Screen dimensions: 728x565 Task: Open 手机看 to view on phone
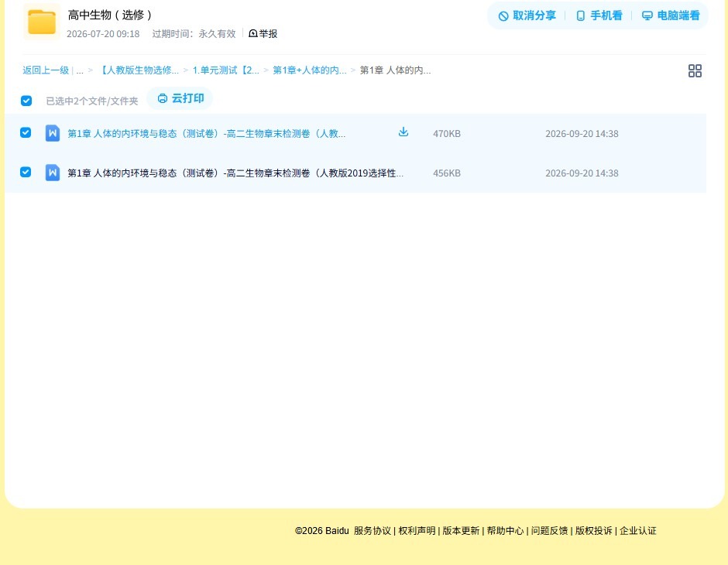(599, 15)
